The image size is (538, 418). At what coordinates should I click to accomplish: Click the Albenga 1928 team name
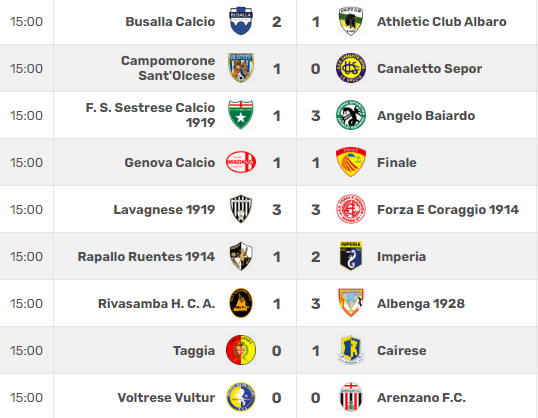tap(421, 304)
